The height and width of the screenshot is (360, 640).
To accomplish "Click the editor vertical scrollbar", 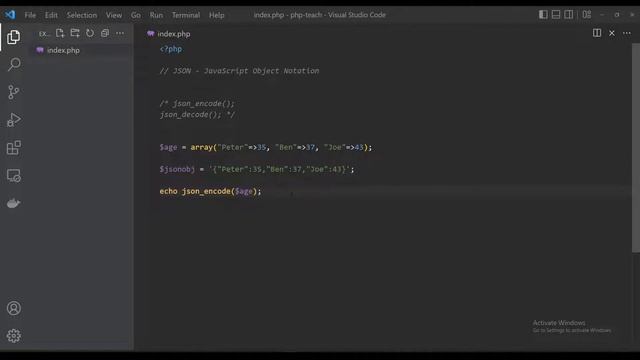I will tap(636, 148).
